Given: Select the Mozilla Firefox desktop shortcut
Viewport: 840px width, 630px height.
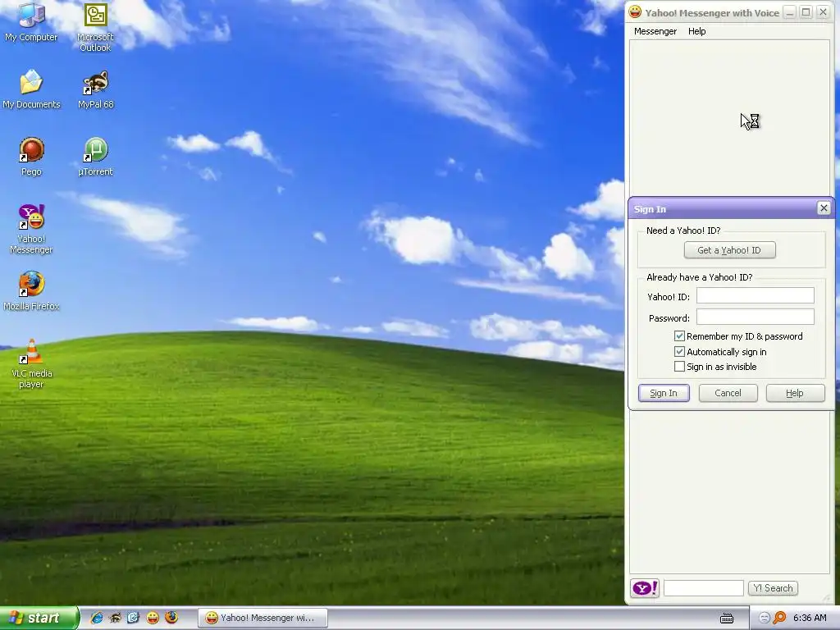Looking at the screenshot, I should point(31,291).
